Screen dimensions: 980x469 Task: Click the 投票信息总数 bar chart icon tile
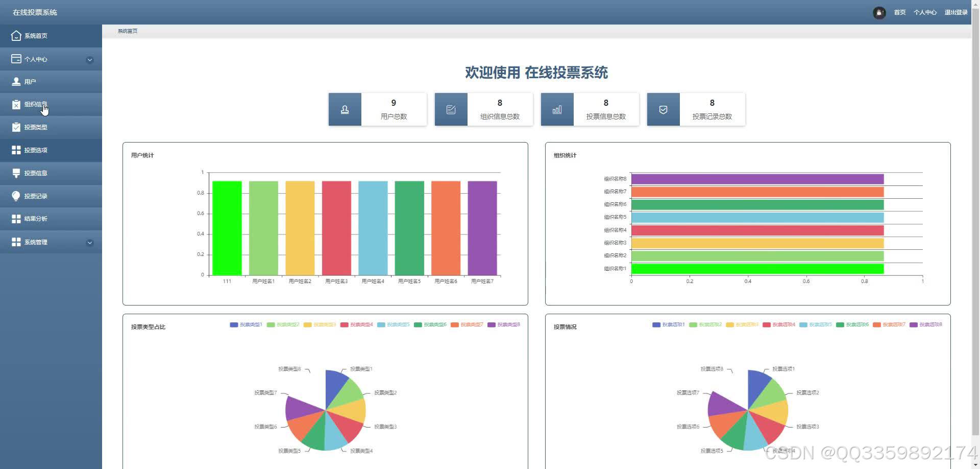coord(557,109)
